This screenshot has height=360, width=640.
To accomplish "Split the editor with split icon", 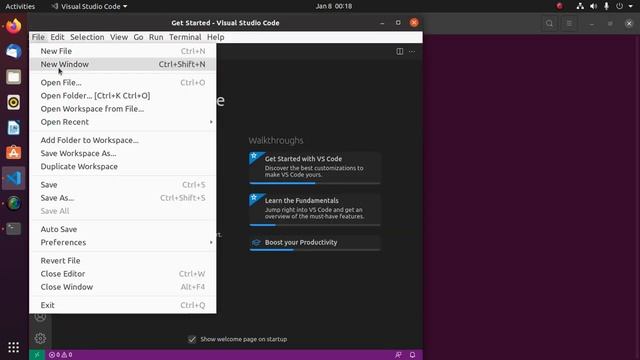I will 400,51.
